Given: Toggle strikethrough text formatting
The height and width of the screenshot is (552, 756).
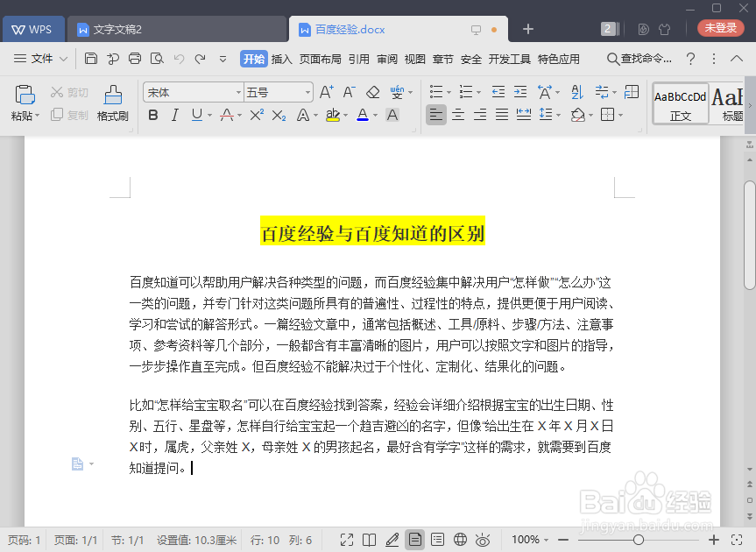Looking at the screenshot, I should 227,115.
